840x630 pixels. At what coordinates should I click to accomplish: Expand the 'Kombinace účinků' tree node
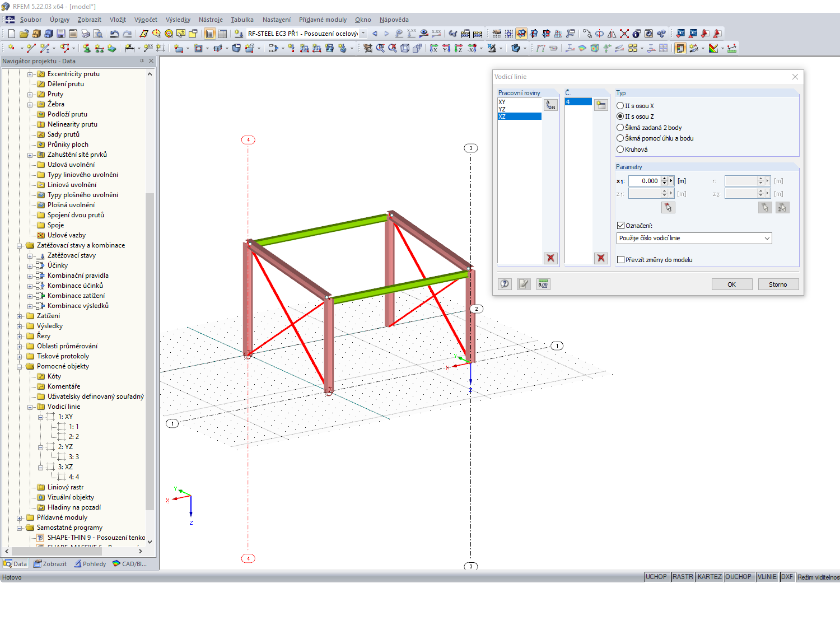(x=30, y=286)
